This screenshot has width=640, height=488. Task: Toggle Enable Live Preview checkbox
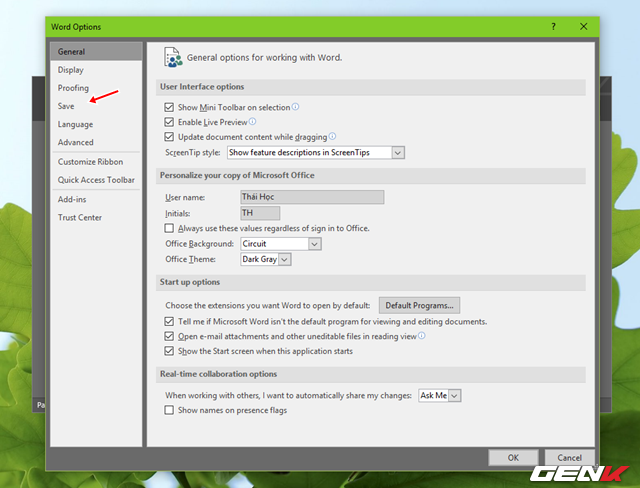click(x=169, y=122)
